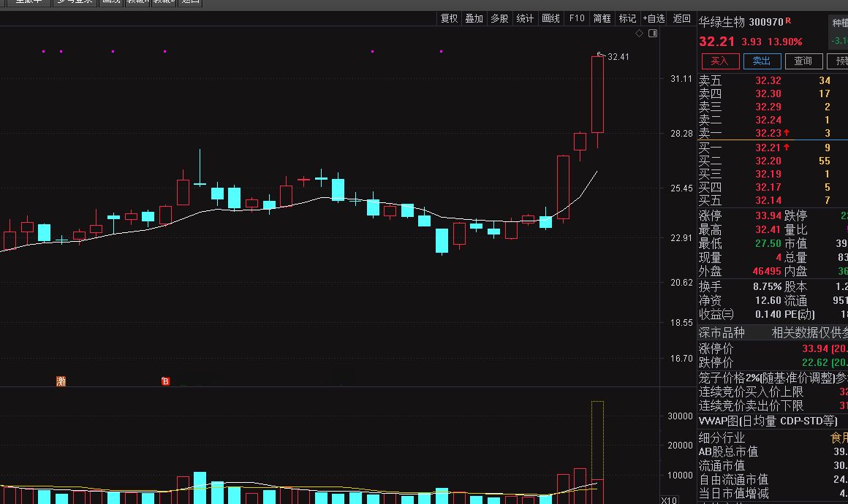Click the stock name 华绿生物
The height and width of the screenshot is (504, 848).
click(722, 22)
